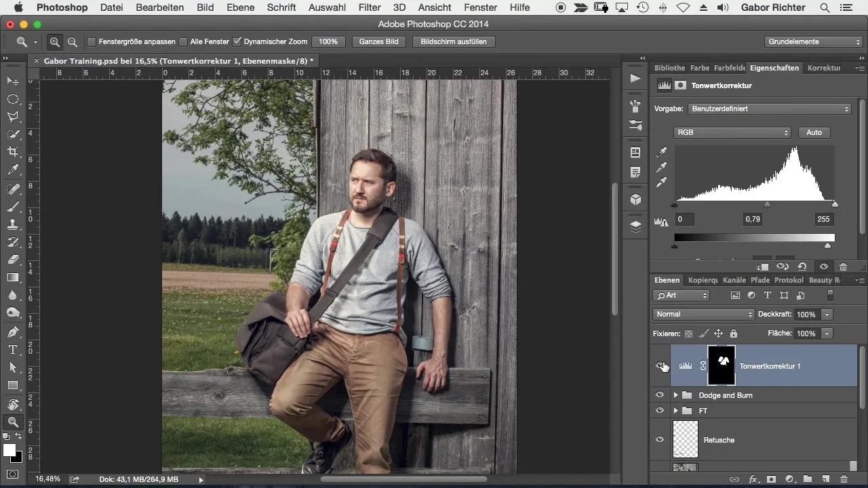Image resolution: width=868 pixels, height=488 pixels.
Task: Add a layer style with the fx icon
Action: pyautogui.click(x=753, y=479)
